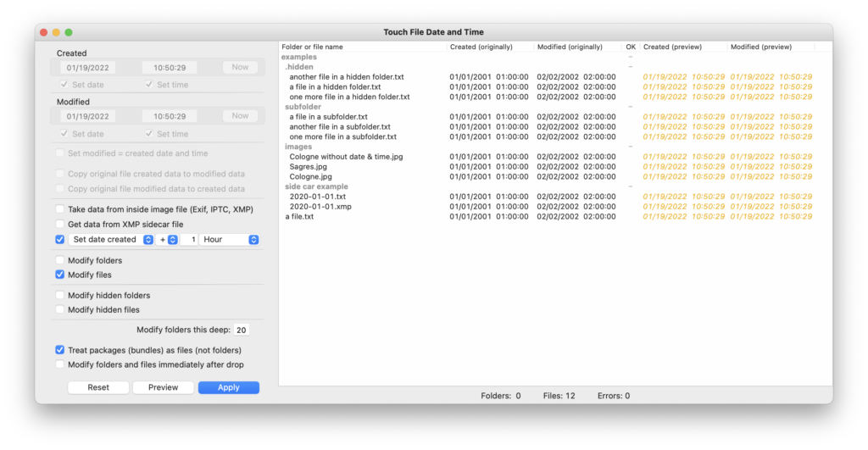The height and width of the screenshot is (450, 868).
Task: Enable Set modified = created date and time
Action: pos(60,153)
